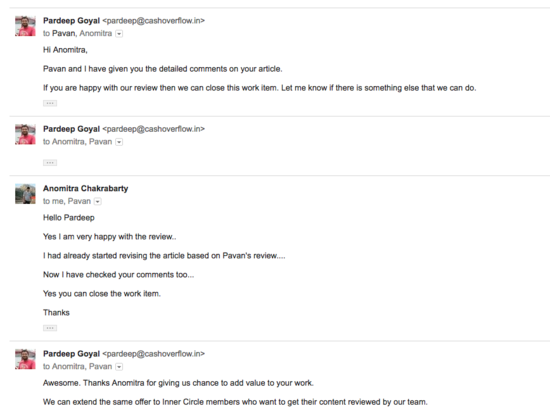Select sender name Pardeep Goyal in first email
Screen dimensions: 550x411
[72, 21]
